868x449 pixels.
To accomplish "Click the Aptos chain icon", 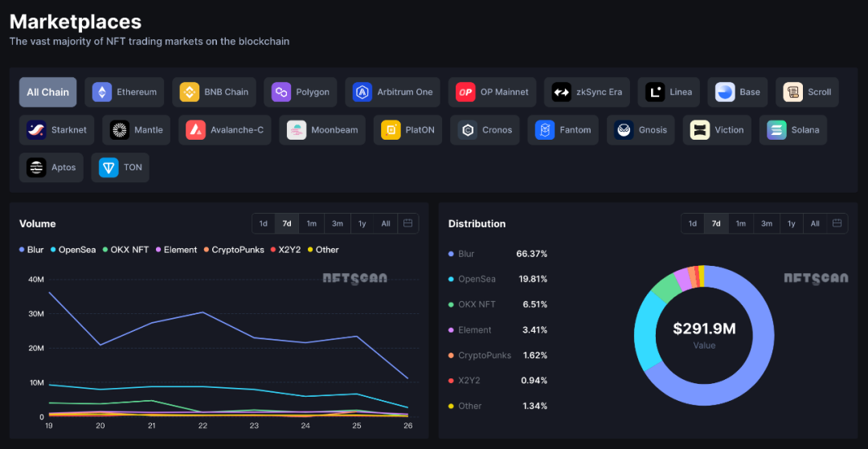I will (36, 168).
